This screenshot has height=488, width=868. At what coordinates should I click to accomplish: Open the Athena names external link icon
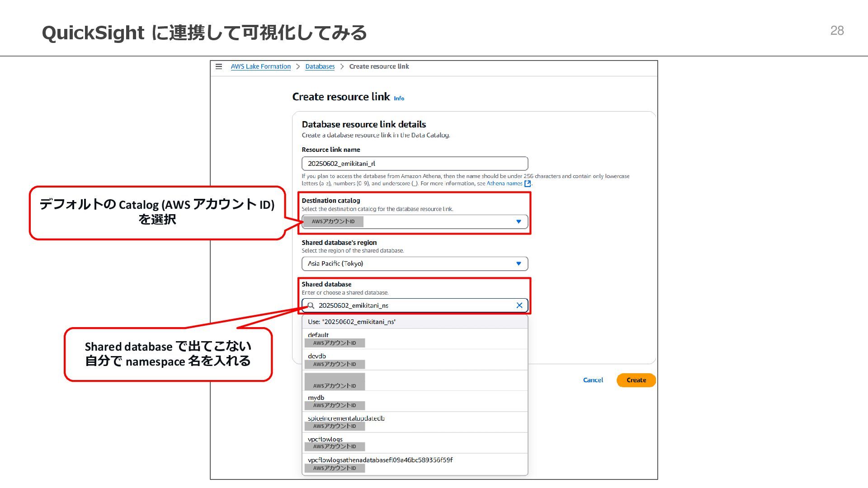(x=527, y=183)
